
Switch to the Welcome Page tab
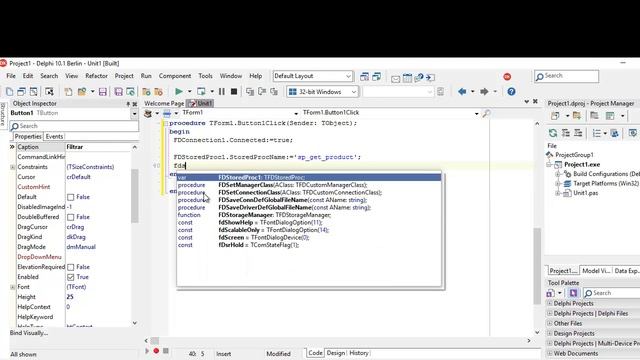164,103
